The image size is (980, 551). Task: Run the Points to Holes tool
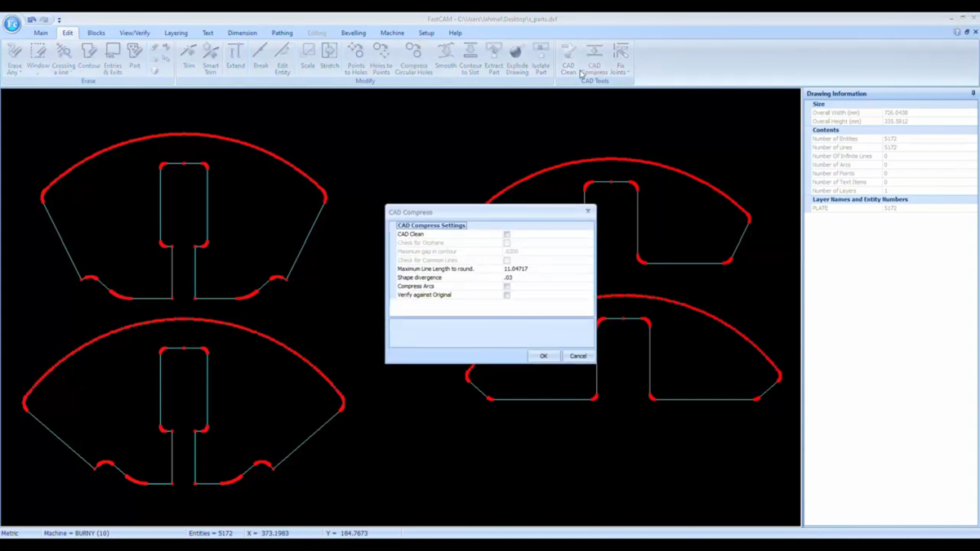pos(356,59)
